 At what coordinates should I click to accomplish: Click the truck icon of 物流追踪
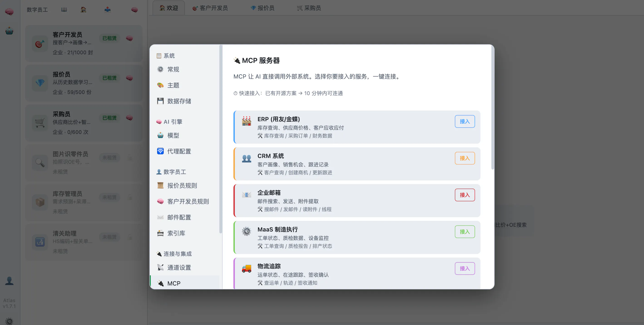(x=247, y=268)
